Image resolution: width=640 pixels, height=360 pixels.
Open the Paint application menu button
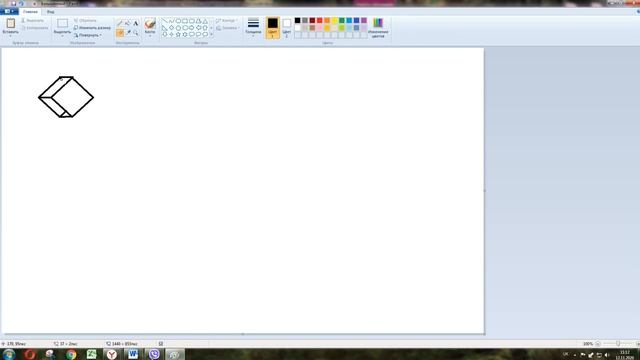click(x=9, y=11)
